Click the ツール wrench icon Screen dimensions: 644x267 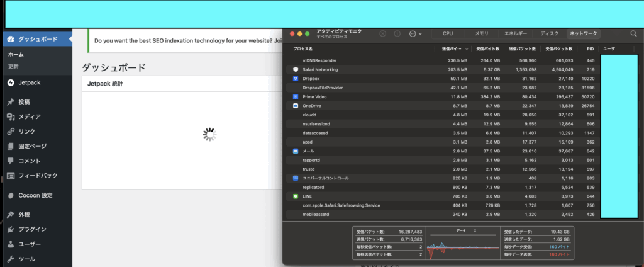tap(11, 259)
